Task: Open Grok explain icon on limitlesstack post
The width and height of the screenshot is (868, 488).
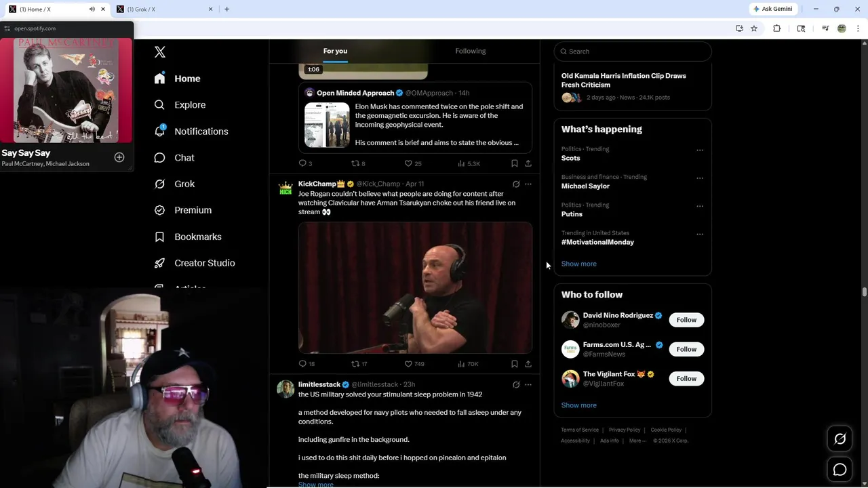Action: pos(516,385)
